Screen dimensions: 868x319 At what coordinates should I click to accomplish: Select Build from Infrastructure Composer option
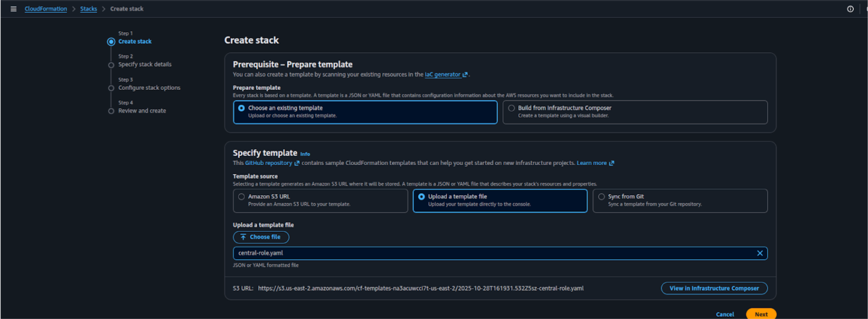coord(511,108)
